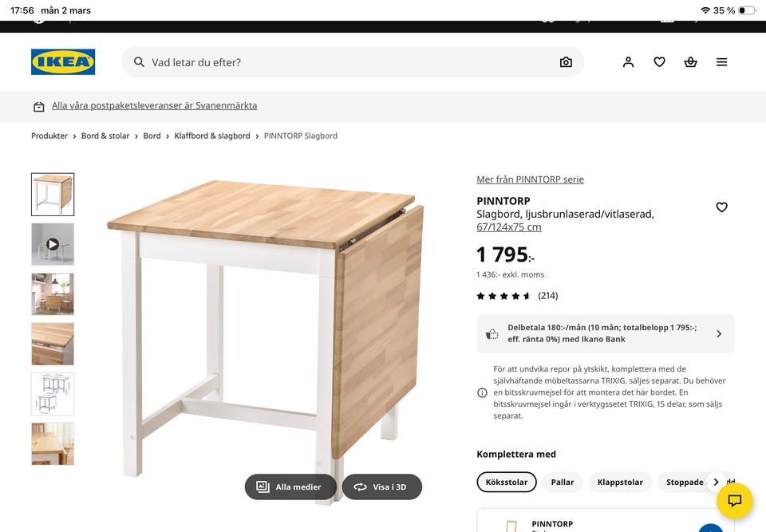Open the hamburger menu
This screenshot has width=766, height=532.
[x=721, y=61]
